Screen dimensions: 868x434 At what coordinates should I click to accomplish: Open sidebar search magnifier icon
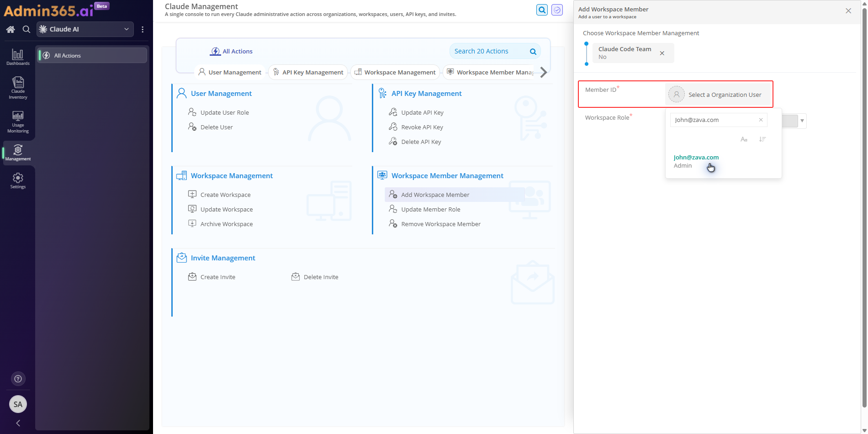(x=26, y=29)
